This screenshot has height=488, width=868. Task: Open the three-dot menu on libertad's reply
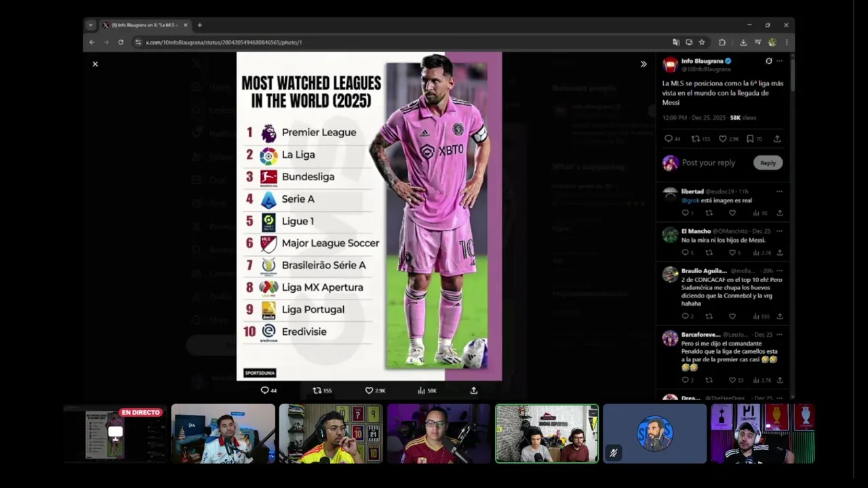tap(780, 192)
